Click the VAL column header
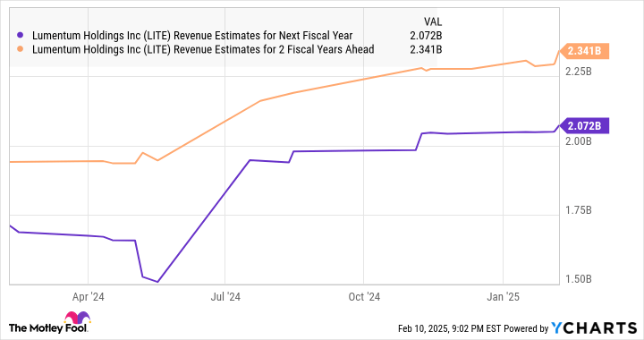This screenshot has width=644, height=340. tap(433, 21)
